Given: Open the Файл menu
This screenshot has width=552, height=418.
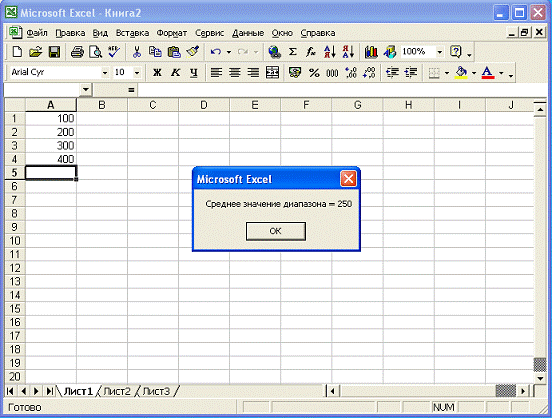Looking at the screenshot, I should pos(37,33).
